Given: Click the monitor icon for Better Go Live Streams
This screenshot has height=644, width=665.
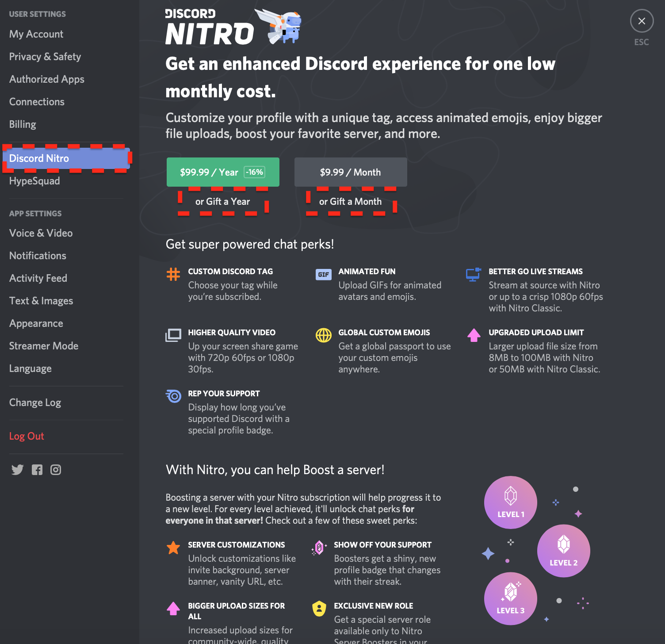Looking at the screenshot, I should [473, 274].
